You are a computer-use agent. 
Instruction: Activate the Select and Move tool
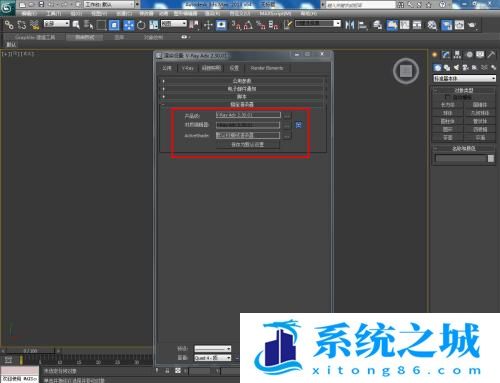[129, 25]
